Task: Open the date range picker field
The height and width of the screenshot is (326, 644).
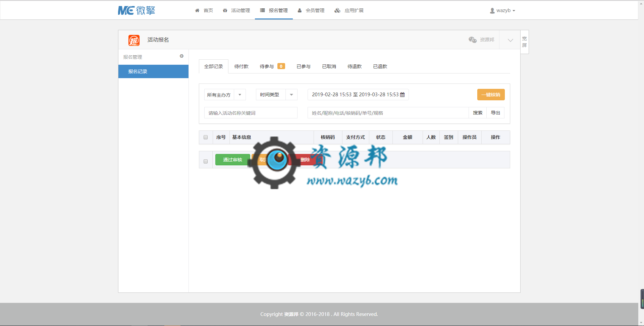Action: coord(358,95)
